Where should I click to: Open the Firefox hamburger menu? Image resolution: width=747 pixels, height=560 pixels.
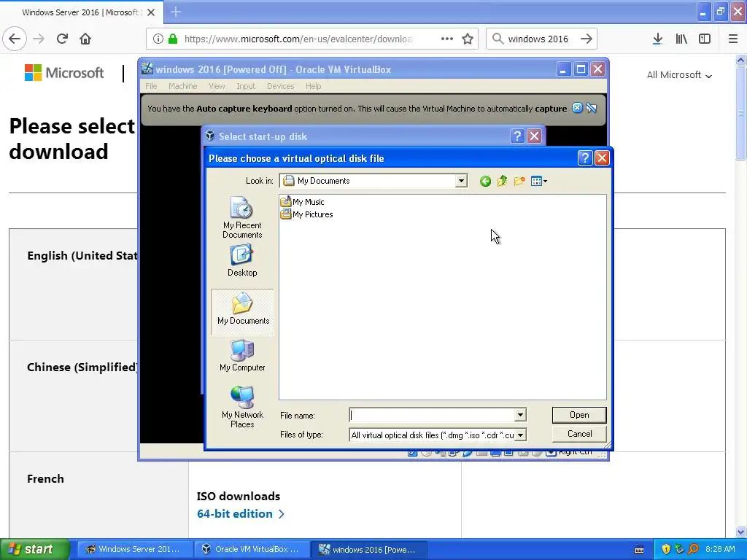(x=733, y=39)
